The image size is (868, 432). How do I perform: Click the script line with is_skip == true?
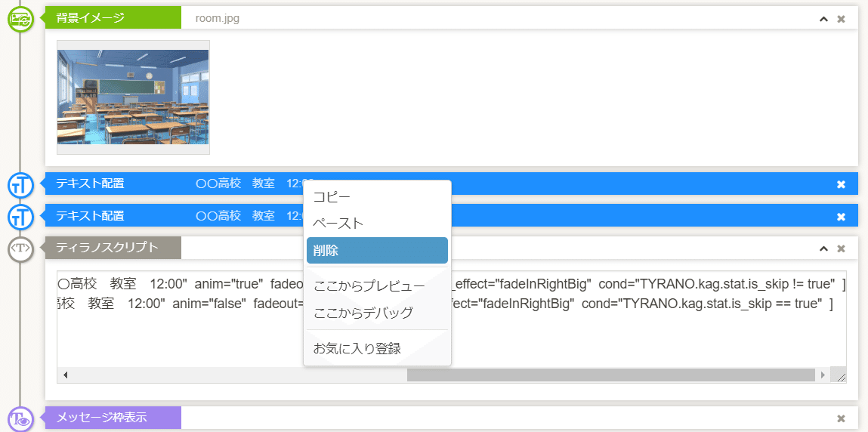[446, 304]
